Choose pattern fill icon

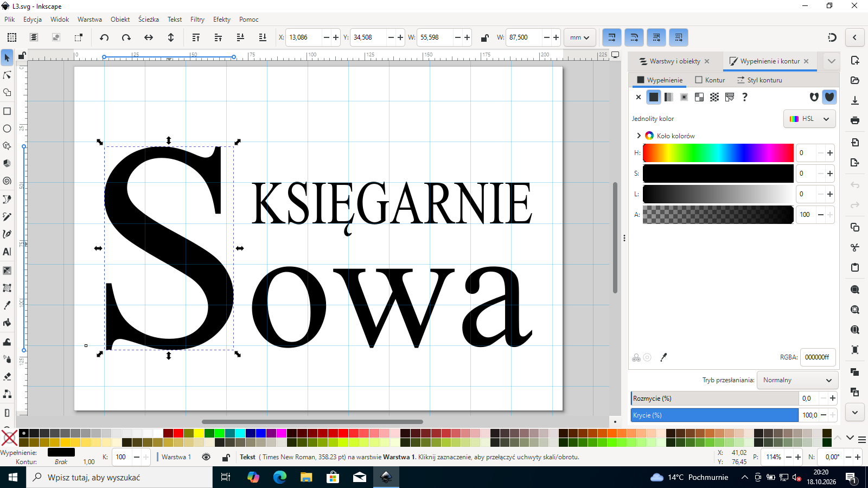(x=714, y=97)
